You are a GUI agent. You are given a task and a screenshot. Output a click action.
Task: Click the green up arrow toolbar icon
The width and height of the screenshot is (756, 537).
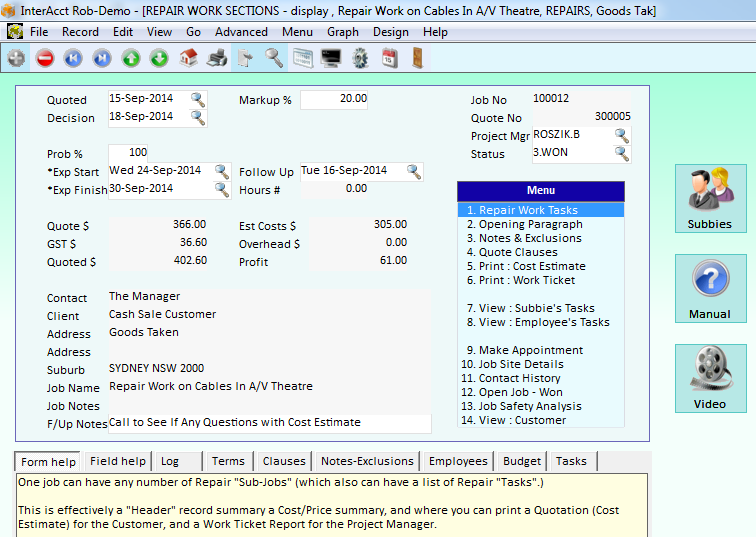[x=131, y=58]
